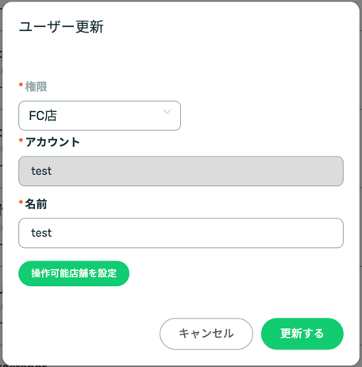Click the ユーザー更新 dialog title
Viewport: 362px width, 367px height.
coord(61,27)
